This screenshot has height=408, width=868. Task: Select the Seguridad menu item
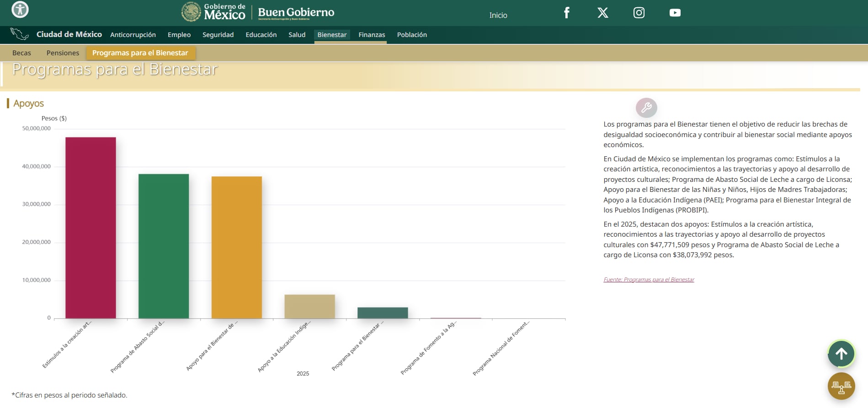(x=218, y=35)
